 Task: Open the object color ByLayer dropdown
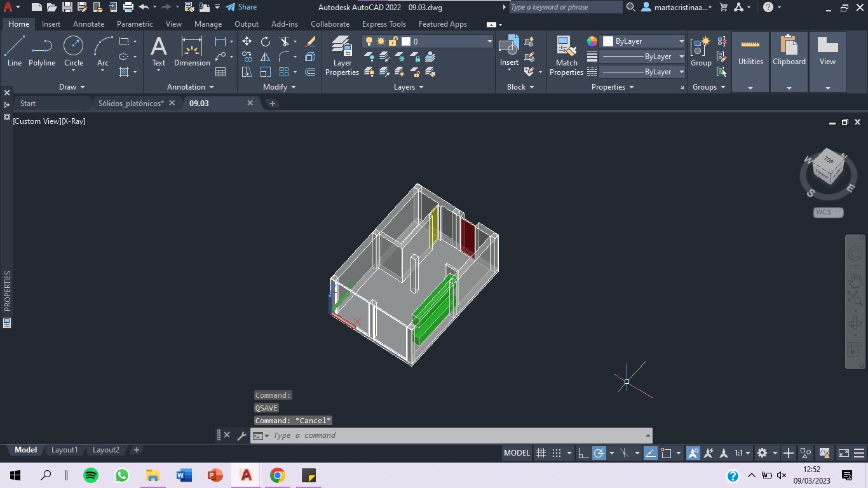(x=643, y=41)
